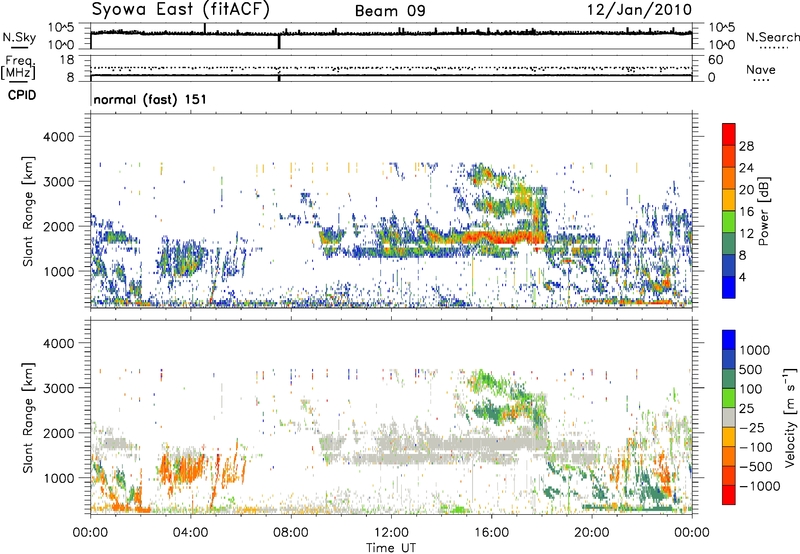
Task: Pick the power color between 20 and 24
Action: (729, 179)
